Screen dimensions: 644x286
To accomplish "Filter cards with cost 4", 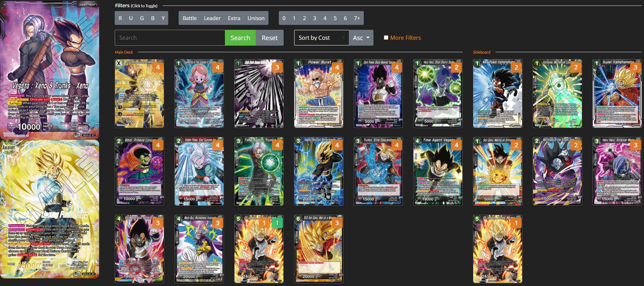I will (x=325, y=18).
